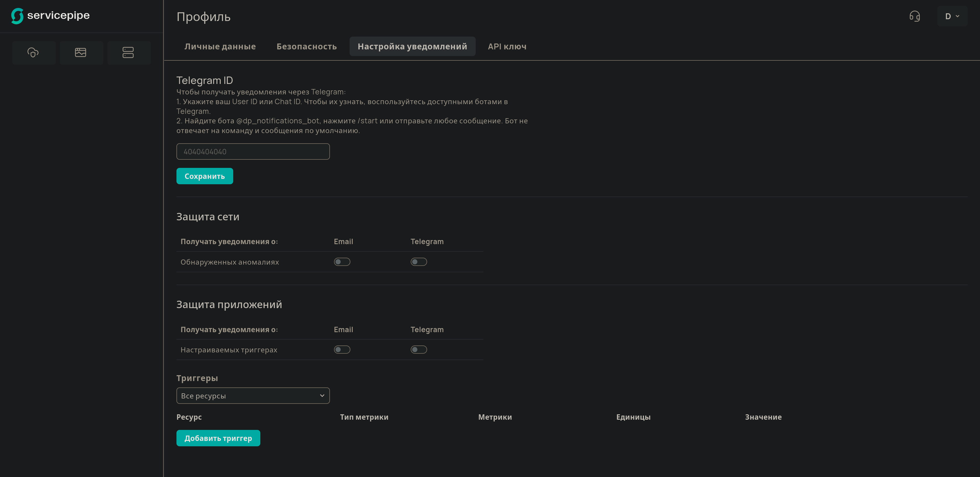This screenshot has height=477, width=980.
Task: Click the Ресурс column header
Action: 189,417
